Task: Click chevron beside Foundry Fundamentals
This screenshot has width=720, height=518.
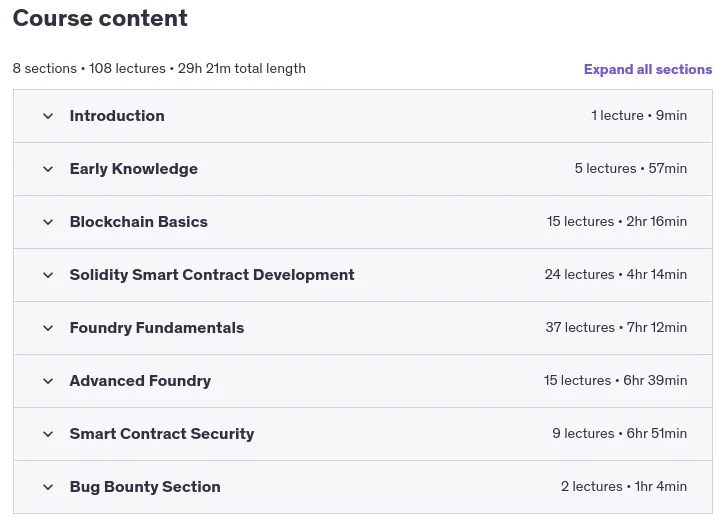Action: point(48,328)
